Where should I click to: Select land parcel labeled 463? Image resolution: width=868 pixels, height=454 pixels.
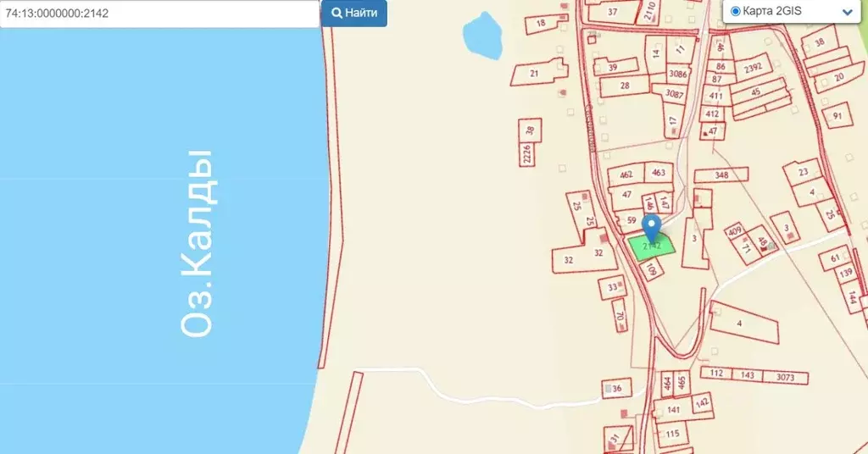pos(659,173)
